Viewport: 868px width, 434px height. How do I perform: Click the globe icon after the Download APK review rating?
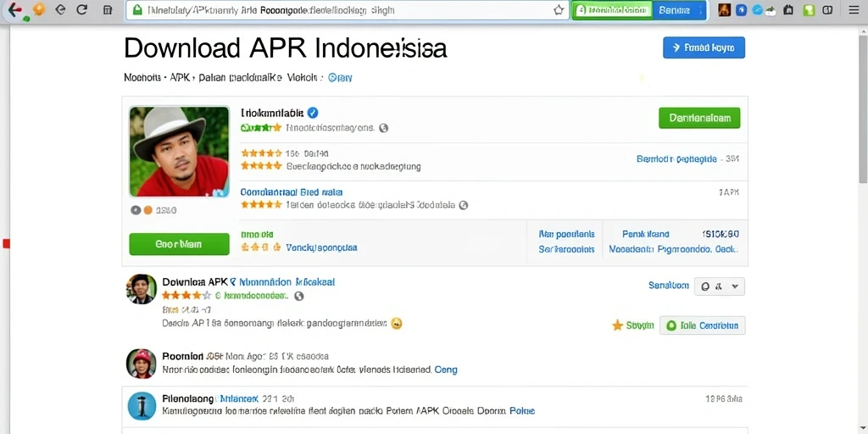(x=299, y=296)
